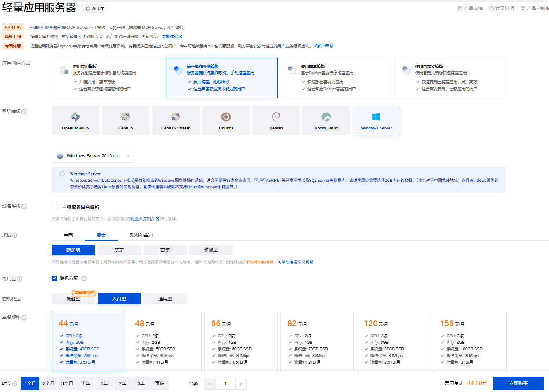Click the 专属优惠 announcement tag
Screen dimensions: 549x392
pos(13,46)
